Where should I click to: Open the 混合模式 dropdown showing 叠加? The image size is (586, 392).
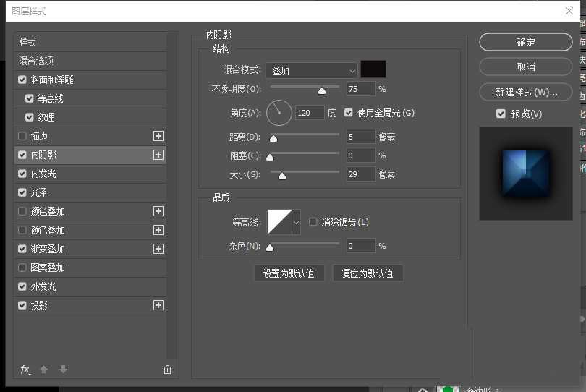(x=312, y=70)
